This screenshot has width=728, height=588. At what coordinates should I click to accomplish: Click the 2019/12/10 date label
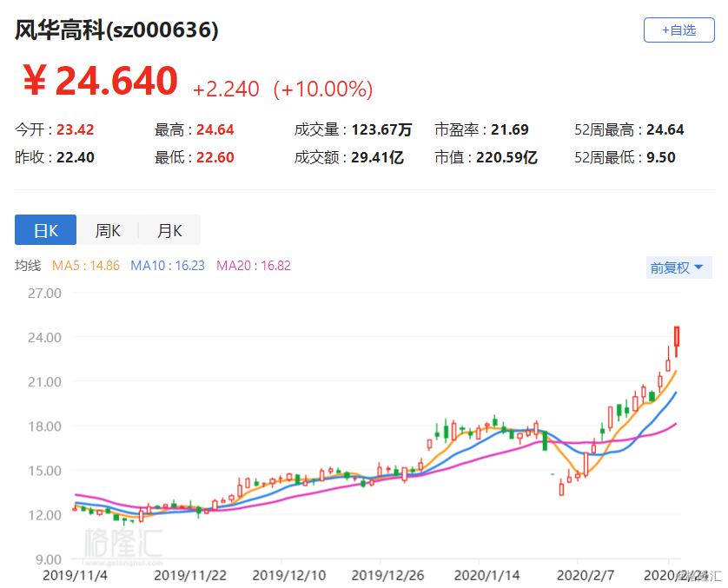point(288,576)
